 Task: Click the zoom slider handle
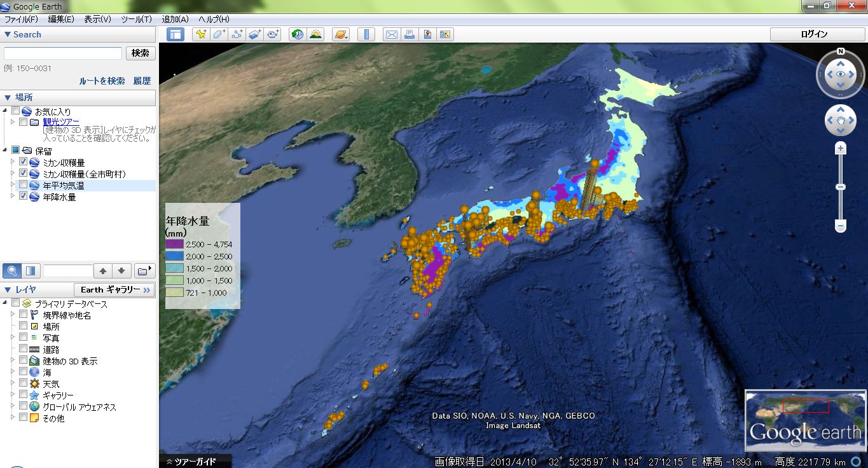[x=841, y=187]
